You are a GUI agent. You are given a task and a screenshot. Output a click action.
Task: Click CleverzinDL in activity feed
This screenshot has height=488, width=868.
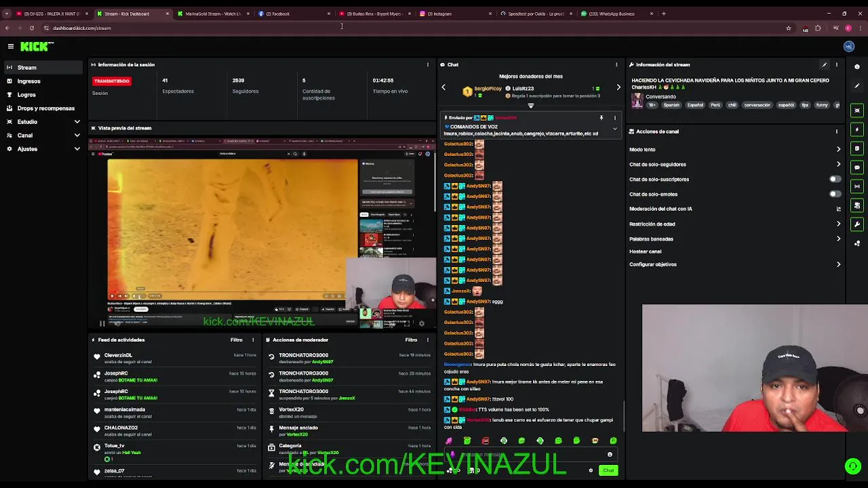(x=118, y=355)
